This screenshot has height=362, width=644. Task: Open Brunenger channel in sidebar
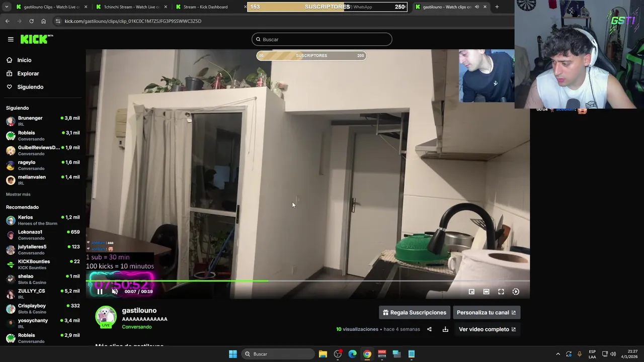pyautogui.click(x=43, y=121)
